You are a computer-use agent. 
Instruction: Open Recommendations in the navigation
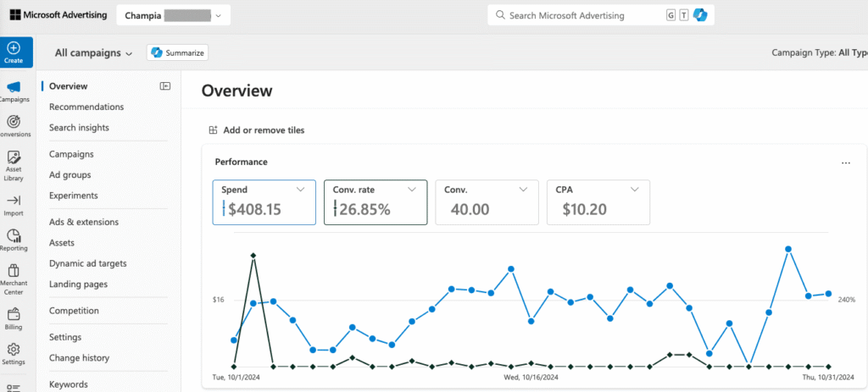point(86,107)
